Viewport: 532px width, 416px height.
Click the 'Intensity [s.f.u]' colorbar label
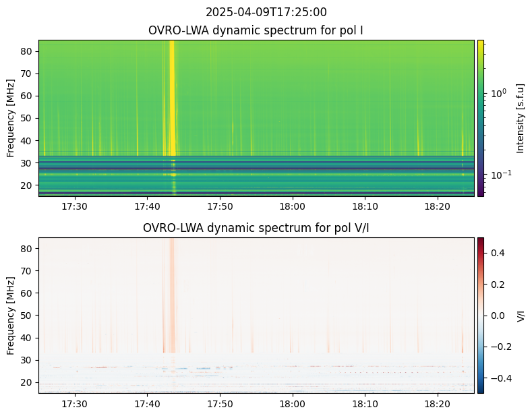point(520,118)
